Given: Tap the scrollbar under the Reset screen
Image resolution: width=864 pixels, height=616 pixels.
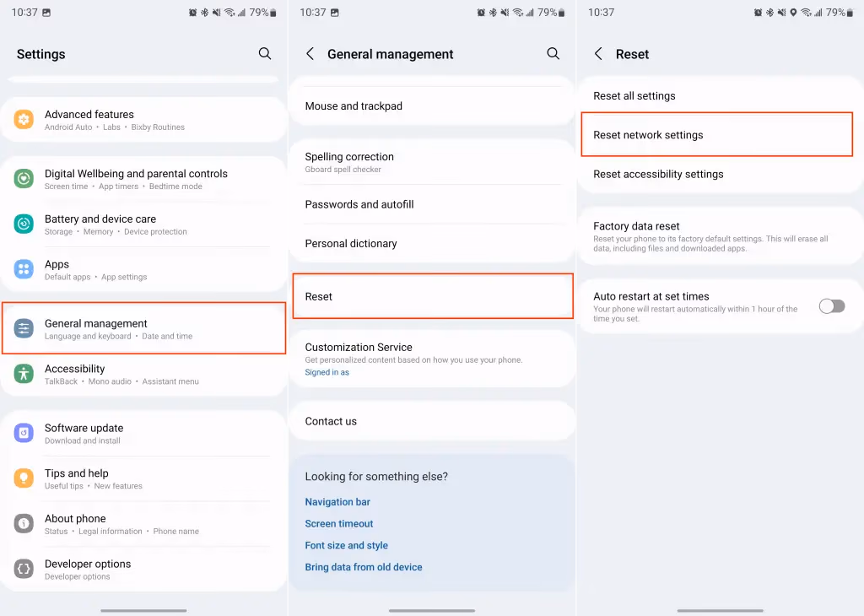Looking at the screenshot, I should 719,609.
